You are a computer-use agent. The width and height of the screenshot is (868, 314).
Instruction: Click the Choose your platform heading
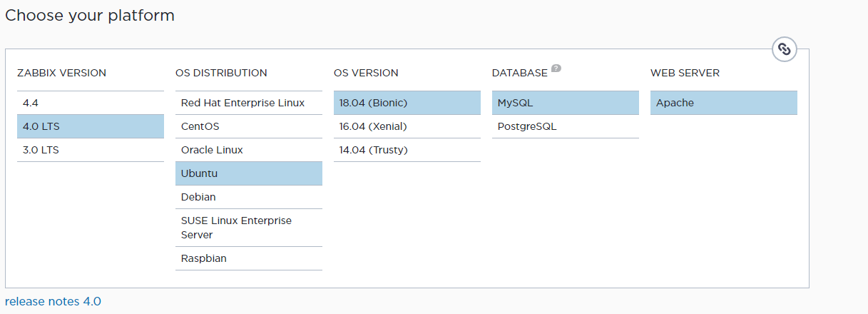coord(90,15)
